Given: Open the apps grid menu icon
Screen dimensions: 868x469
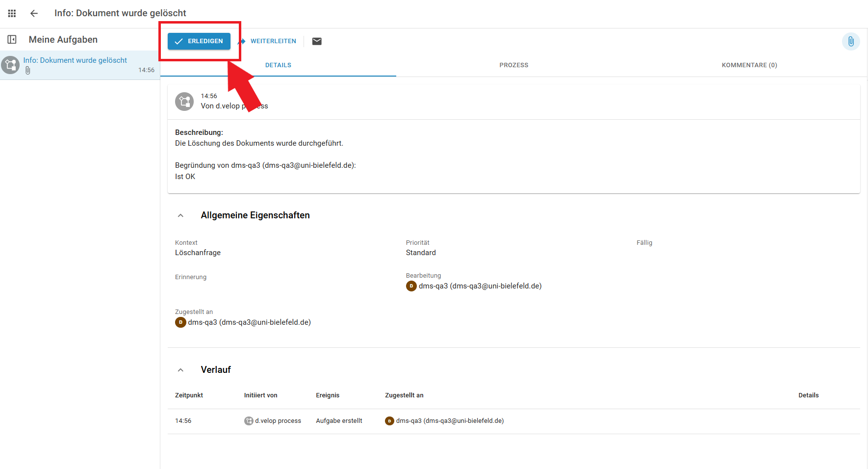Looking at the screenshot, I should tap(12, 13).
